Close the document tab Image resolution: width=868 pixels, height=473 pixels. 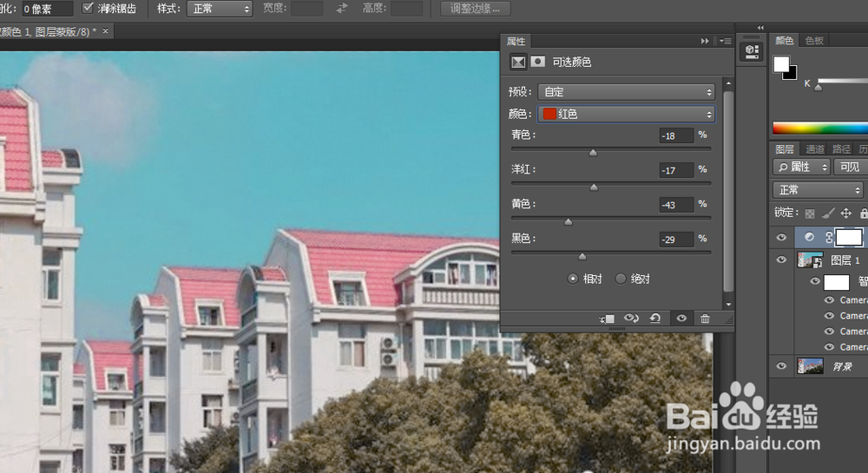click(105, 31)
